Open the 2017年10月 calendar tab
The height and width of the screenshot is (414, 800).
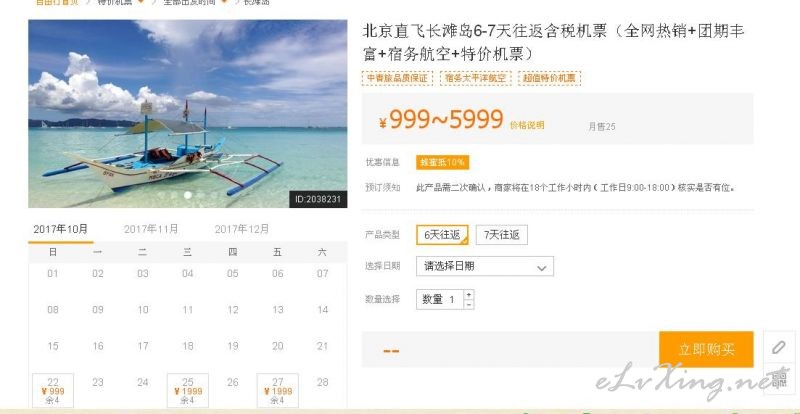61,229
